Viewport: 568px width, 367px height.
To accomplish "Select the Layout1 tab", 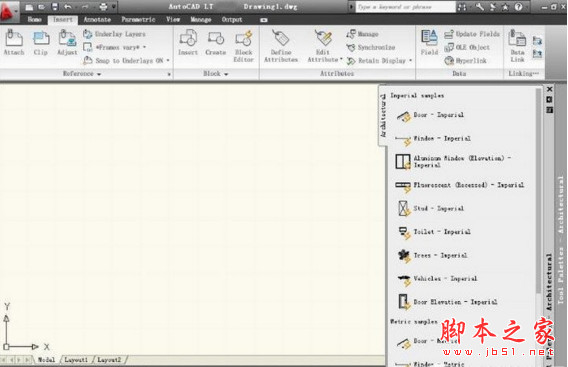I will click(76, 360).
